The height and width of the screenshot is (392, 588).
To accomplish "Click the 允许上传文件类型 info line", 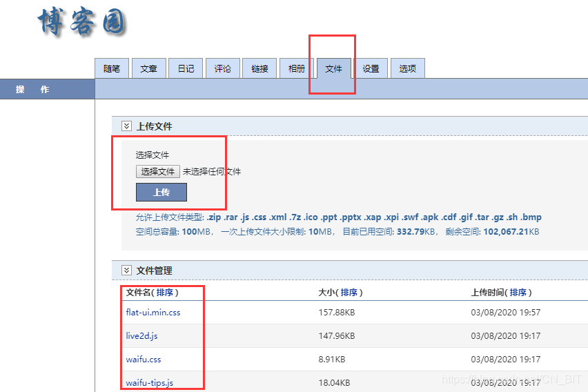I will [x=339, y=217].
